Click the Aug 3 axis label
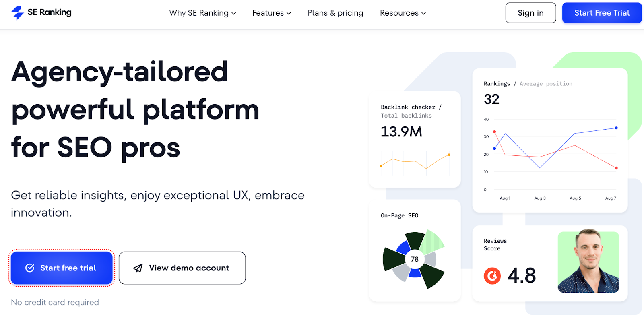Screen dimensions: 644x320 540,198
